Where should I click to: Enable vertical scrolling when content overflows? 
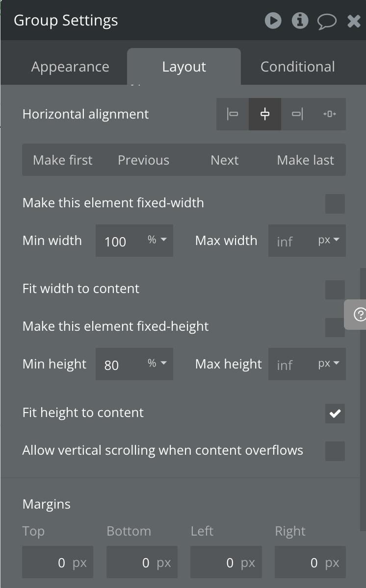coord(335,451)
